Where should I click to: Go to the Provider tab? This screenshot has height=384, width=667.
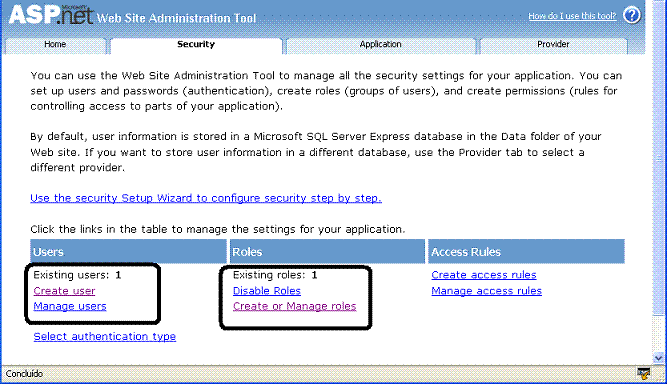pyautogui.click(x=553, y=45)
